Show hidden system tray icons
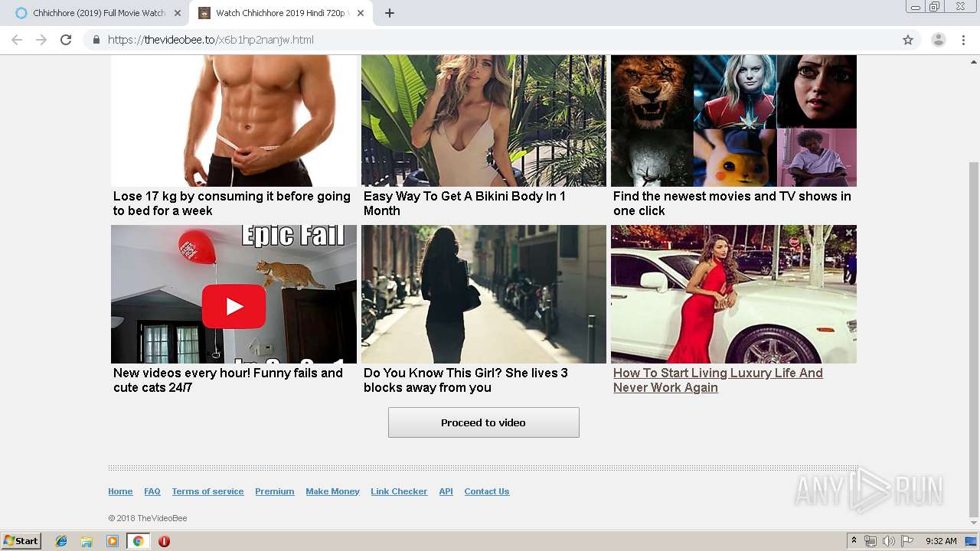Image resolution: width=980 pixels, height=551 pixels. [x=854, y=541]
